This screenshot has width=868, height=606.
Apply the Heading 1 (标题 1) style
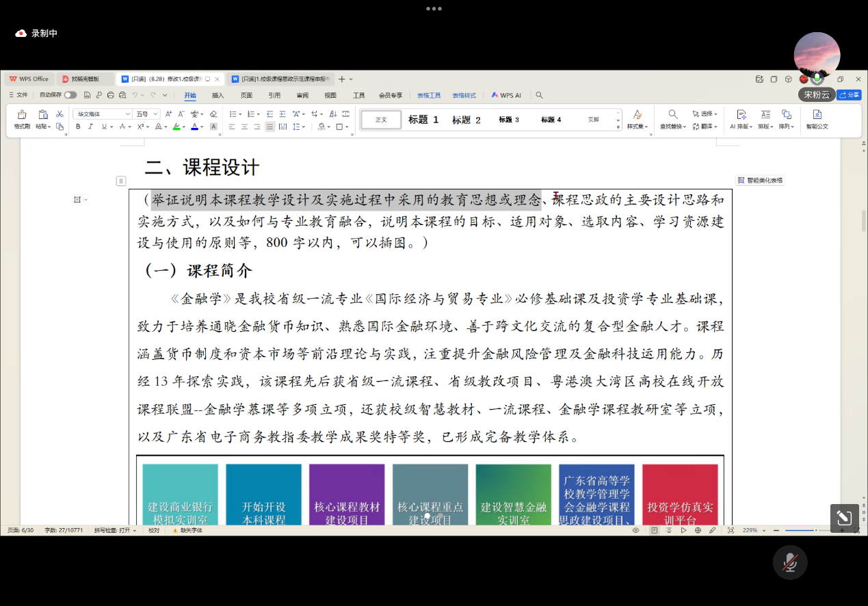pyautogui.click(x=423, y=120)
